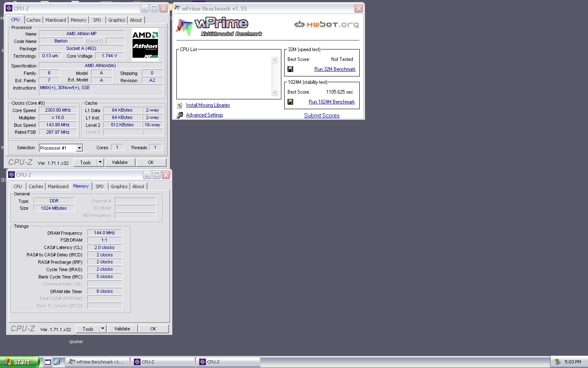Open Caches tab in bottom CPU-Z window
Viewport: 588px width, 368px height.
point(36,186)
